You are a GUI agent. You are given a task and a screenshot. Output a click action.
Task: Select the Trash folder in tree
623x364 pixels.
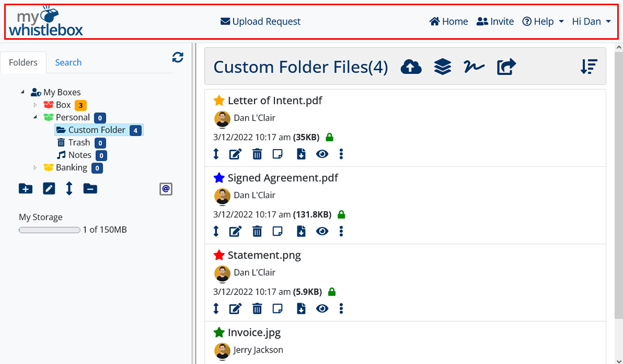[79, 142]
